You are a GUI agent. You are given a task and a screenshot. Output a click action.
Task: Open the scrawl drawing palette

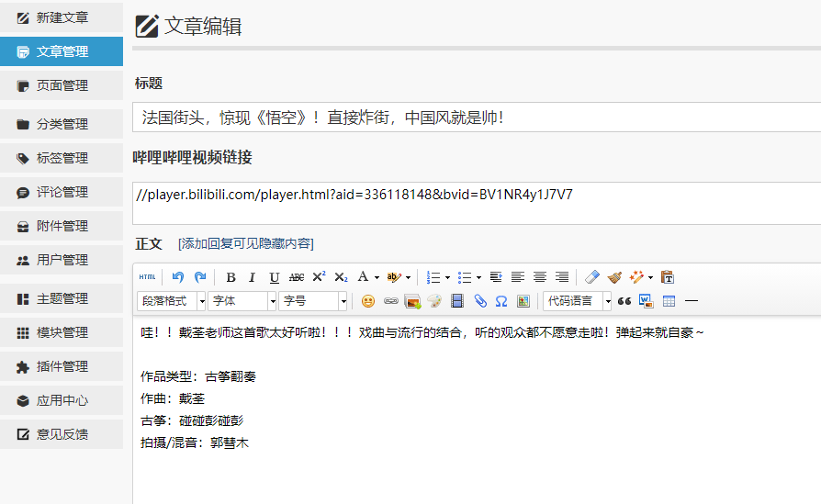[434, 301]
